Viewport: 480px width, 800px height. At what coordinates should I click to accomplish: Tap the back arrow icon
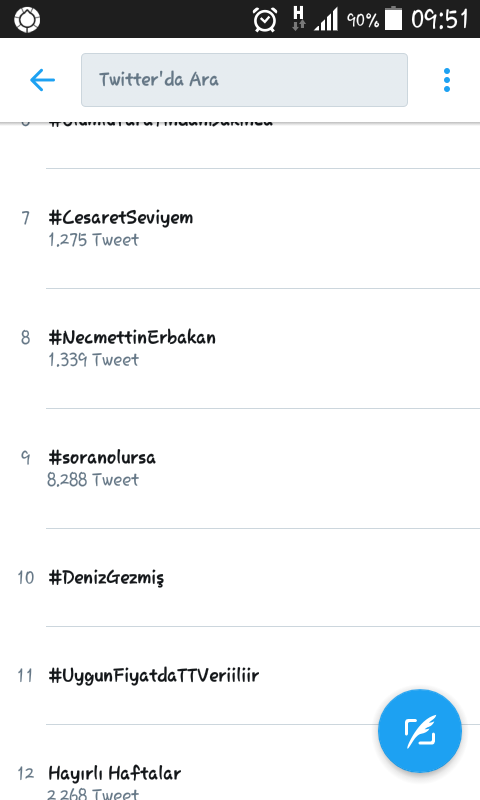coord(42,80)
